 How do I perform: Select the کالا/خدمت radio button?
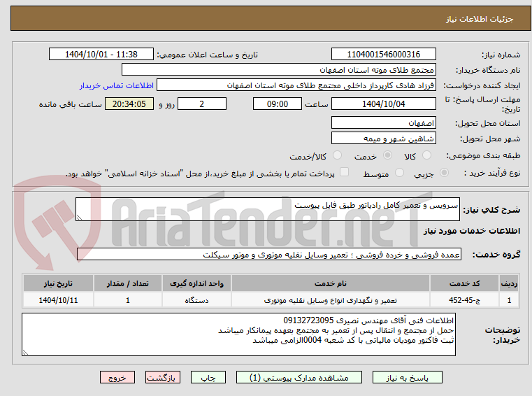tap(337, 155)
